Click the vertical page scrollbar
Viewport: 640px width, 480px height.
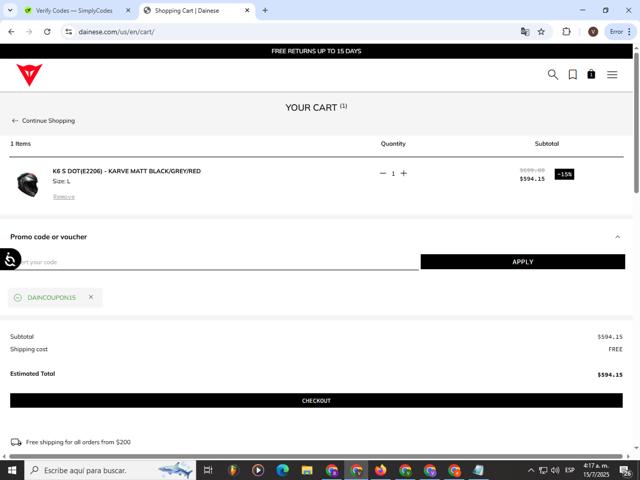[636, 122]
